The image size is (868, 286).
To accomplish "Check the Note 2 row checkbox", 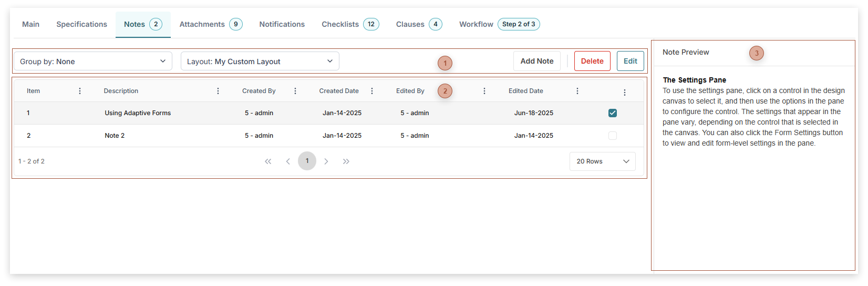I will (x=613, y=136).
